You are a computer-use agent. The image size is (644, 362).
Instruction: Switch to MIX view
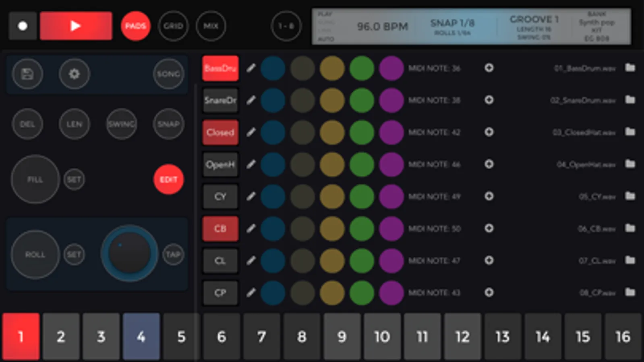tap(211, 26)
